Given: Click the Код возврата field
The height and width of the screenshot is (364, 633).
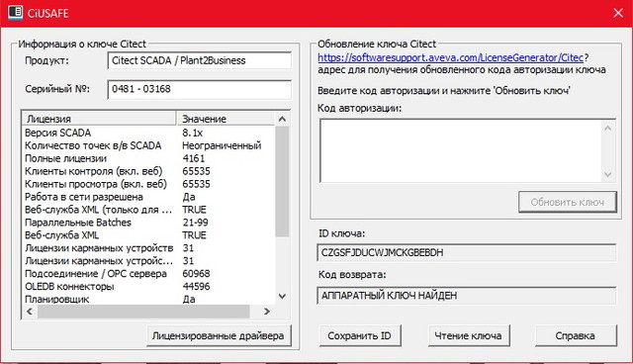Looking at the screenshot, I should tap(466, 296).
